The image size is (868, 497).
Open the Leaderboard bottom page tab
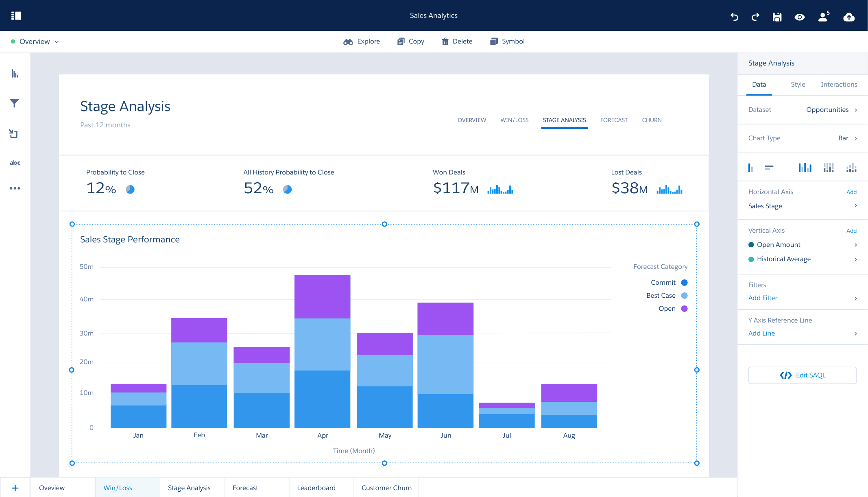pos(321,488)
